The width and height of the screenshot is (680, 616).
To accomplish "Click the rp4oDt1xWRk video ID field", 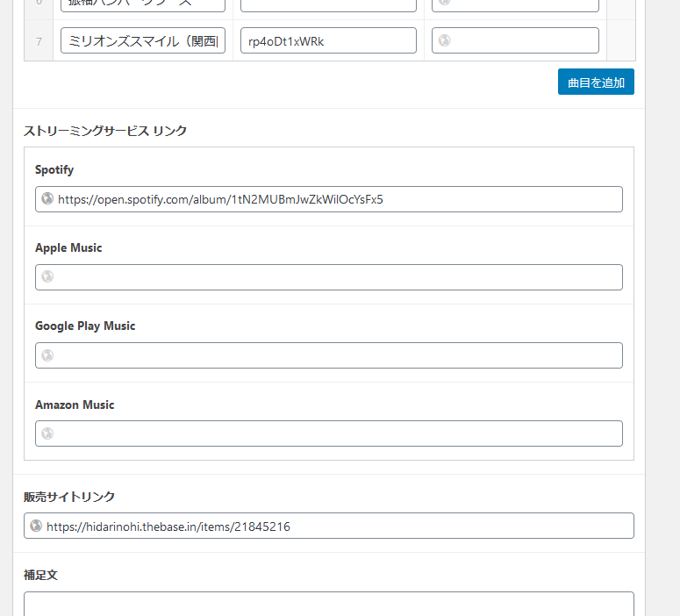I will pos(328,40).
